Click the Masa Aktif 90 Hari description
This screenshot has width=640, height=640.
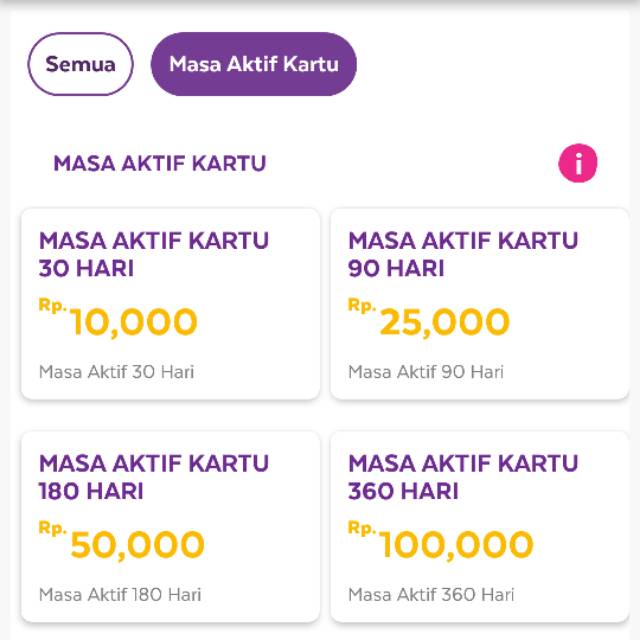[426, 372]
